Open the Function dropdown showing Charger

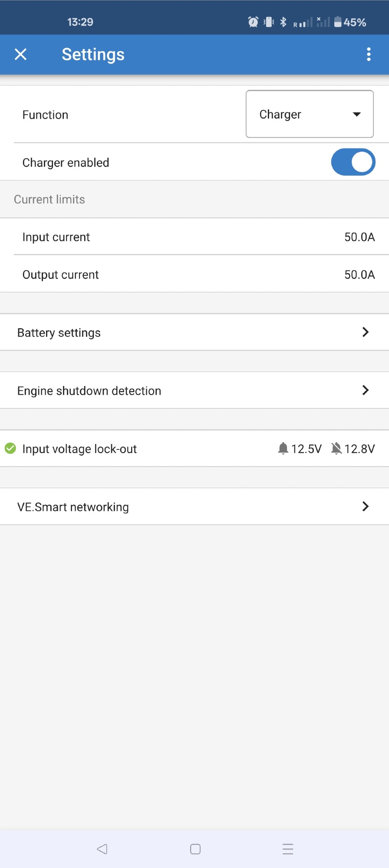point(310,114)
